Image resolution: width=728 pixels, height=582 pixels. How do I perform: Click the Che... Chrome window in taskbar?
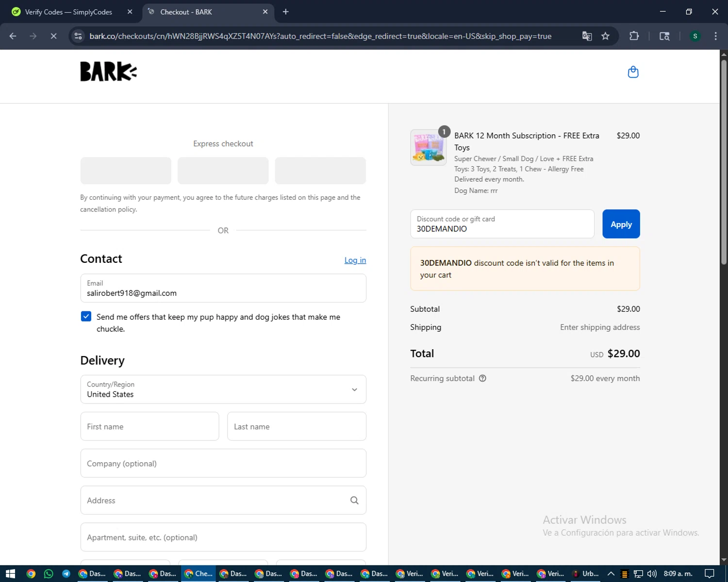pos(199,574)
